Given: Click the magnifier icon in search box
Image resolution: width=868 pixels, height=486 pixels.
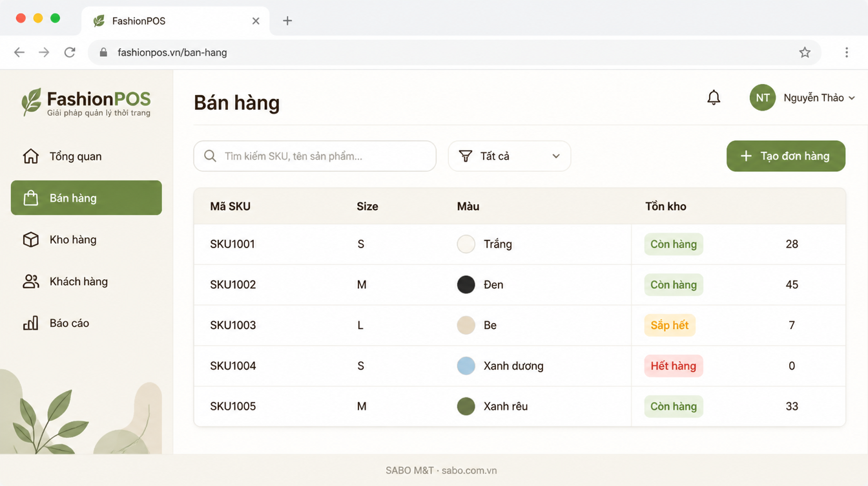Looking at the screenshot, I should tap(210, 156).
